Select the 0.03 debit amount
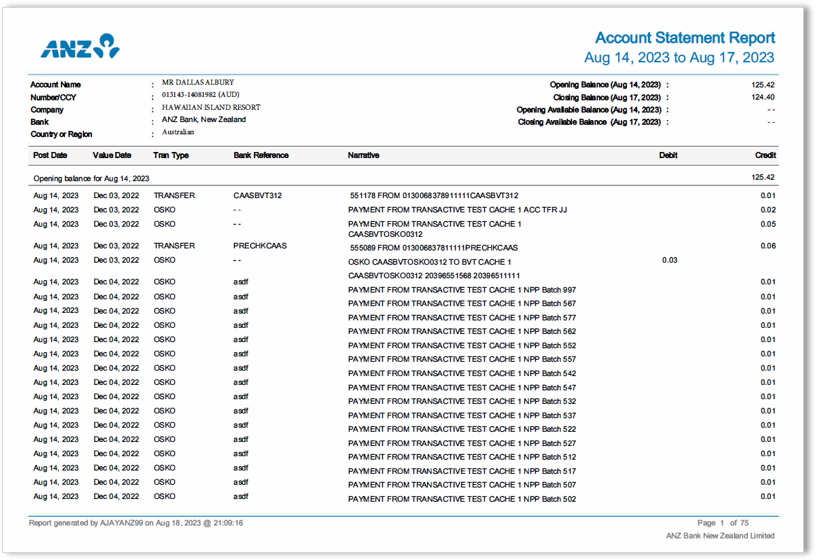 [x=669, y=260]
